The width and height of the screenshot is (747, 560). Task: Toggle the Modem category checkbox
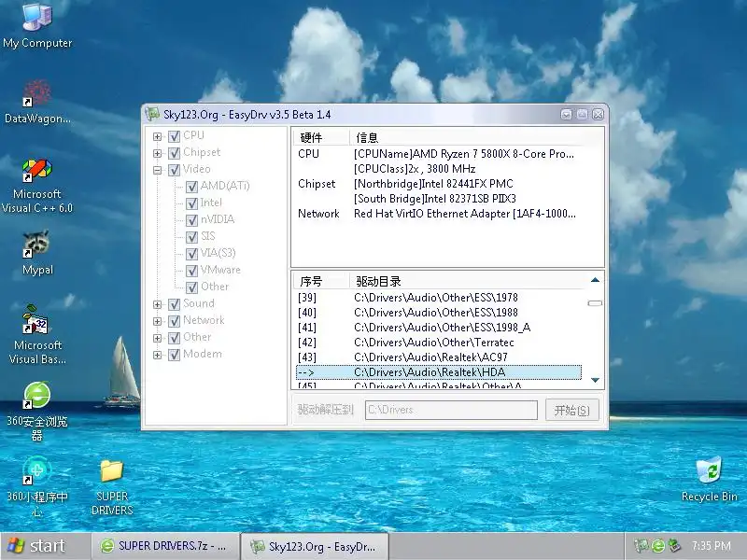(x=175, y=355)
